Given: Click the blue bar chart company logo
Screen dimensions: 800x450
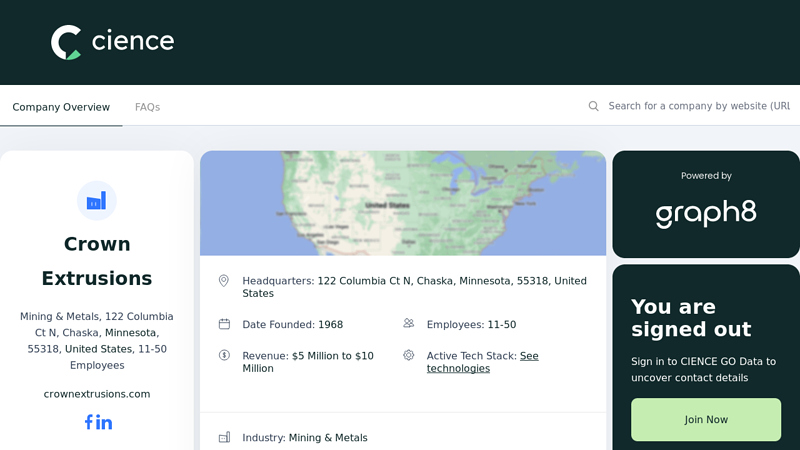Looking at the screenshot, I should [x=97, y=201].
